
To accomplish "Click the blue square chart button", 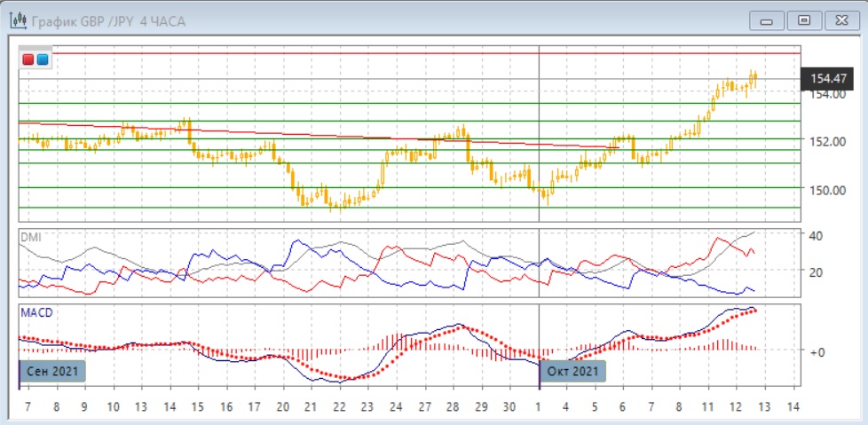I will pos(42,59).
